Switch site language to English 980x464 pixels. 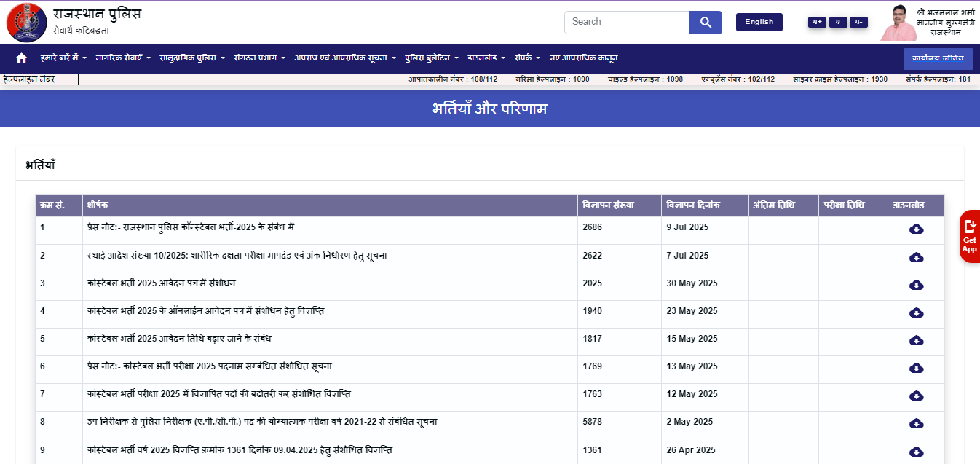759,22
